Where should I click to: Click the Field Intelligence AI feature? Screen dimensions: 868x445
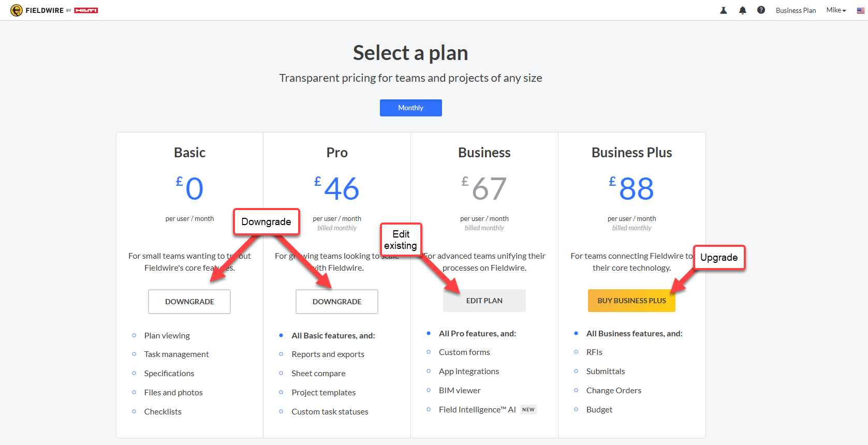(x=477, y=409)
